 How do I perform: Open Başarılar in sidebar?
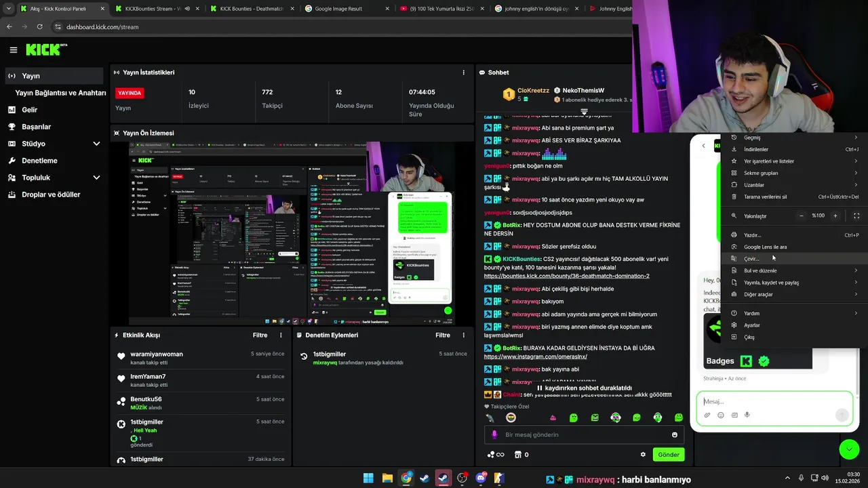tap(54, 127)
